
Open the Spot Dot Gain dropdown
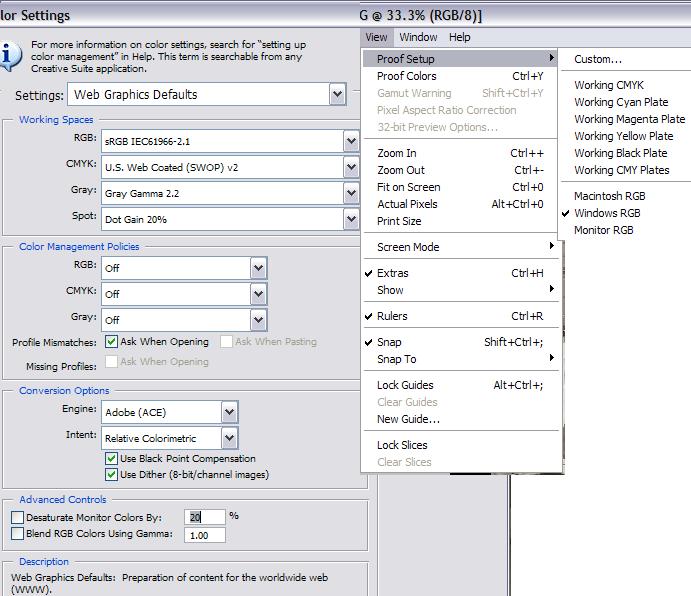tap(230, 219)
